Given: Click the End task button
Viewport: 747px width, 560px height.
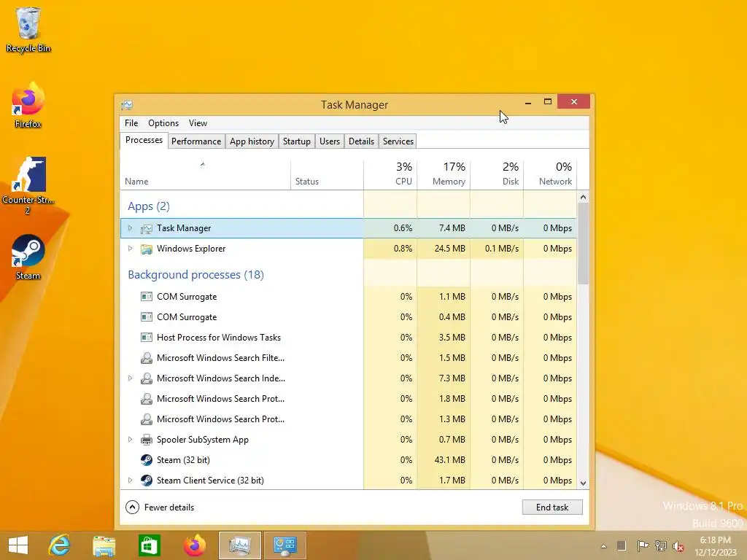Looking at the screenshot, I should click(x=552, y=507).
